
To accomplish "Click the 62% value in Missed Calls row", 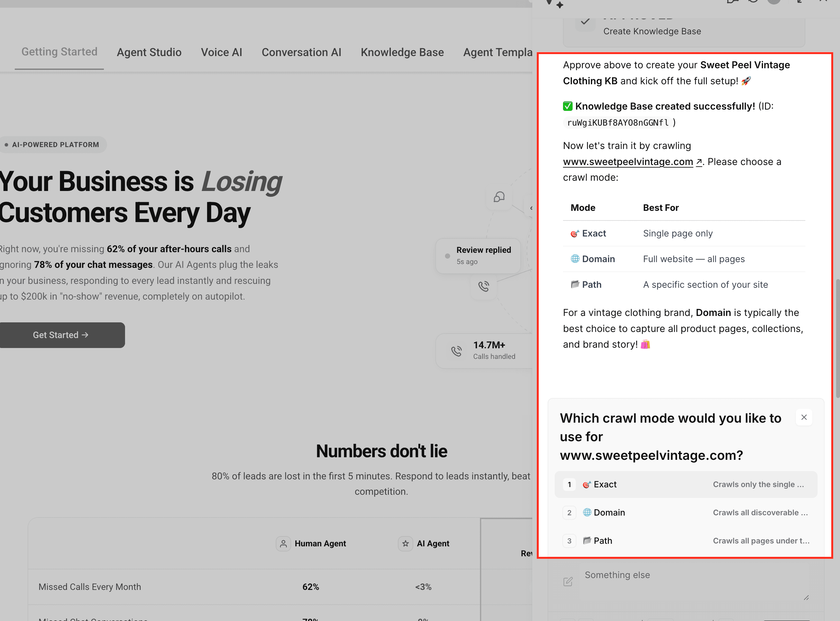I will point(311,587).
